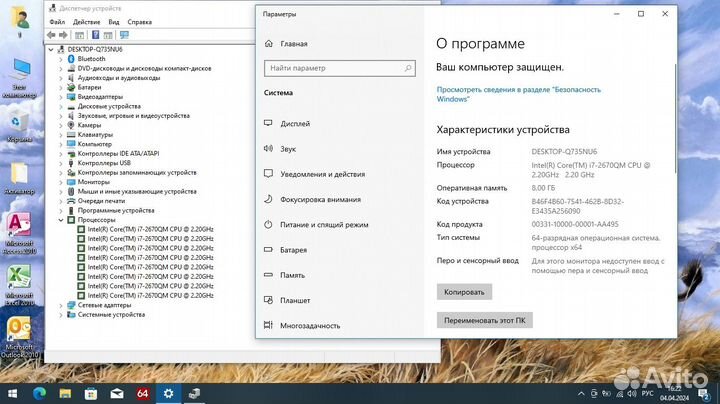The height and width of the screenshot is (404, 720).
Task: Select the Видеоадаптеры category
Action: (x=100, y=97)
